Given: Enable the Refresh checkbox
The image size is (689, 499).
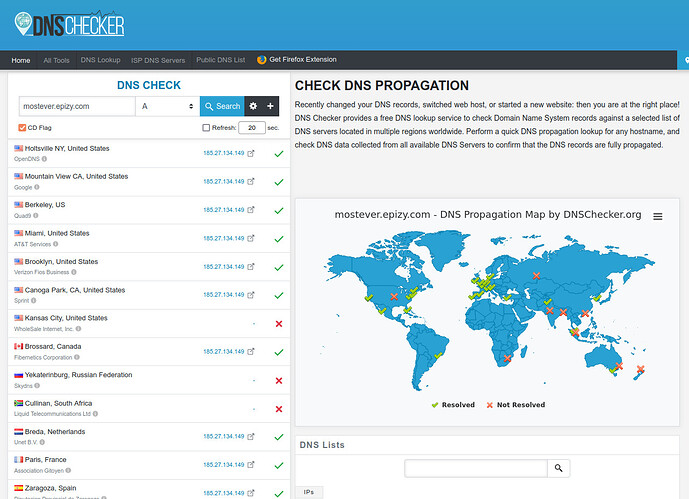Looking at the screenshot, I should coord(206,128).
